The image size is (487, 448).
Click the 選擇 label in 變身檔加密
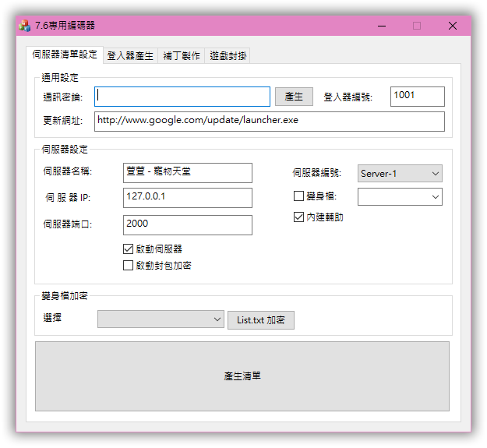(x=52, y=318)
